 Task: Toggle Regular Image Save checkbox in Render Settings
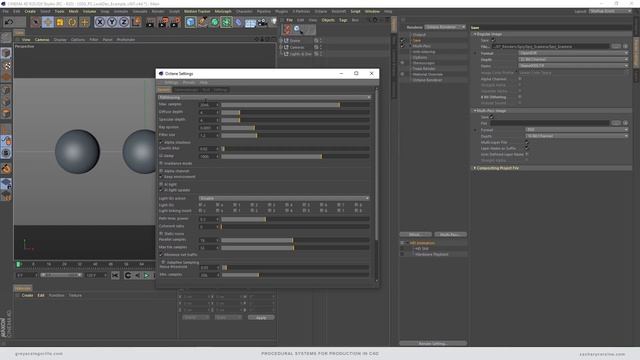pos(493,40)
